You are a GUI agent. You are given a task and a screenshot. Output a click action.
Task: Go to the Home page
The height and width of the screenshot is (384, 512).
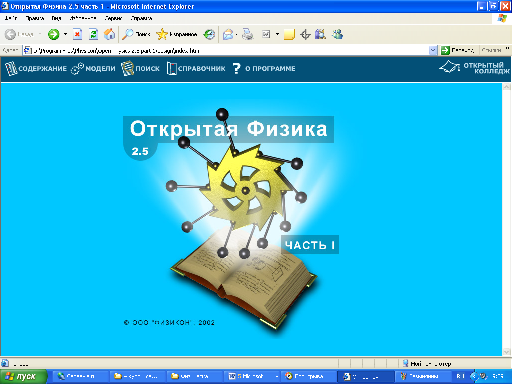[109, 34]
